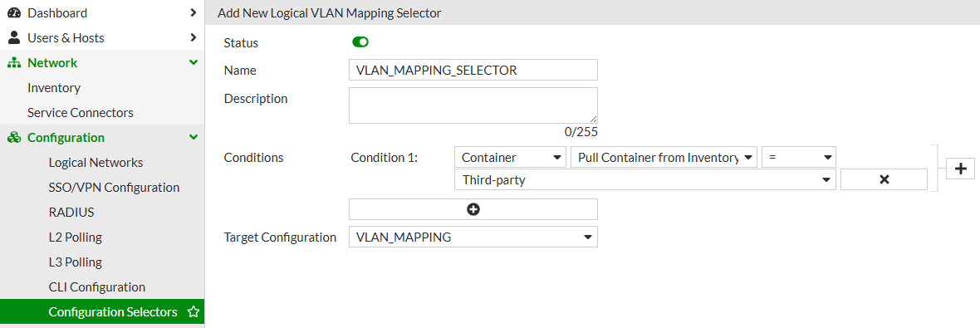Open the Target Configuration VLAN_MAPPING dropdown
The width and height of the screenshot is (980, 328).
pos(473,237)
